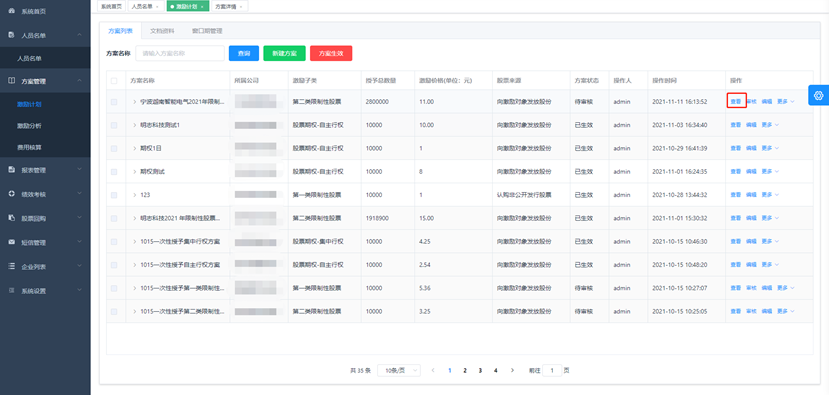Screen dimensions: 829x395
Task: Click 编辑 for the 2021-10-29 16:41:39 row
Action: [751, 148]
